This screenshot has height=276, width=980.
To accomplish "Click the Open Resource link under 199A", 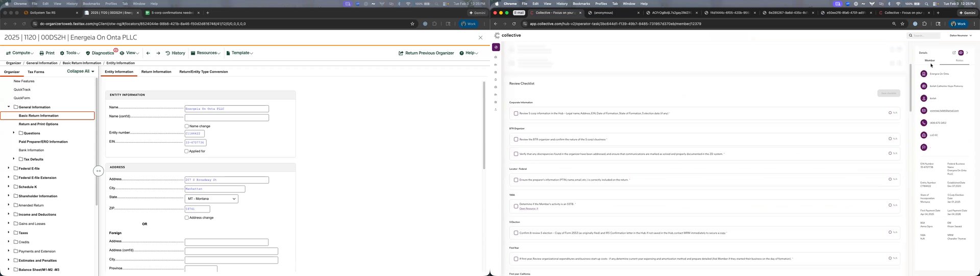I will [529, 209].
